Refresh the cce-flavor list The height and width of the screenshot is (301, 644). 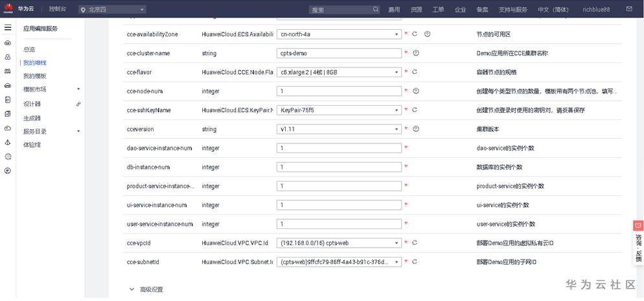[x=415, y=72]
